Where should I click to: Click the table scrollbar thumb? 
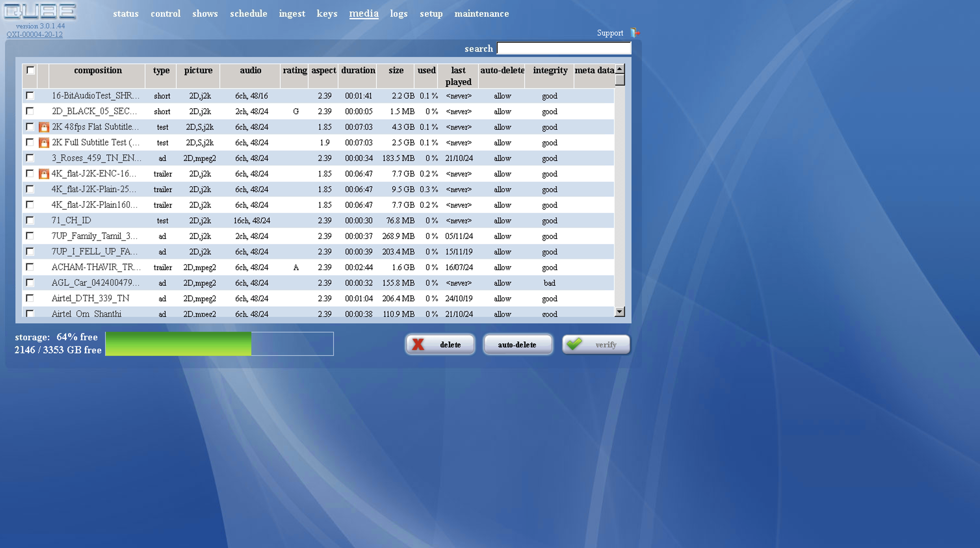(x=620, y=80)
